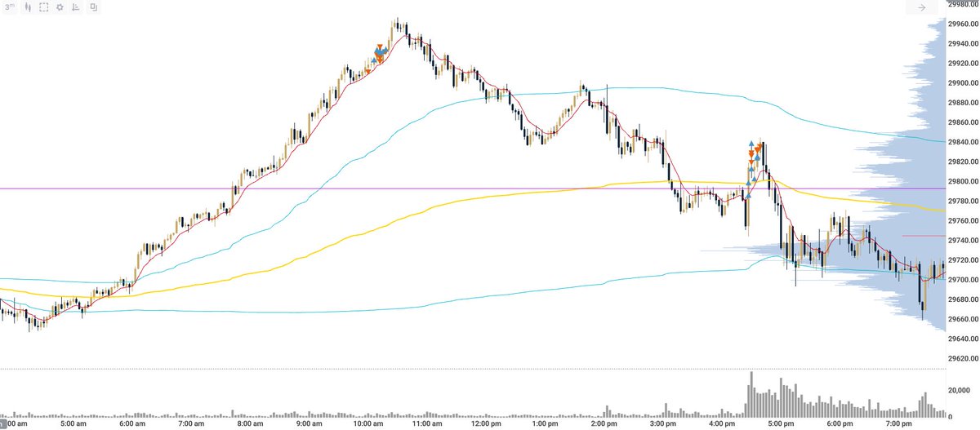Click the right-arrow scroll-to-latest button
This screenshot has width=980, height=430.
point(921,7)
